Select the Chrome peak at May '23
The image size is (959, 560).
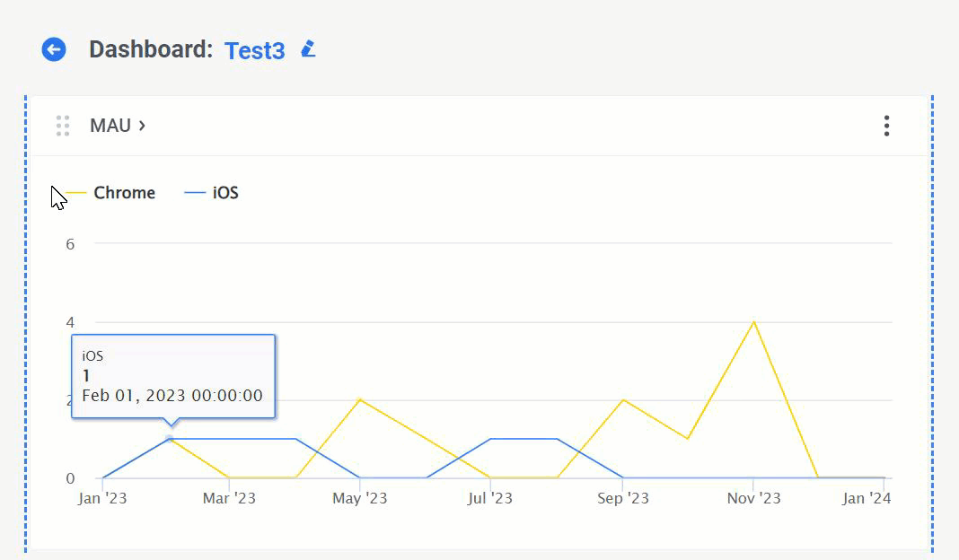[x=360, y=399]
